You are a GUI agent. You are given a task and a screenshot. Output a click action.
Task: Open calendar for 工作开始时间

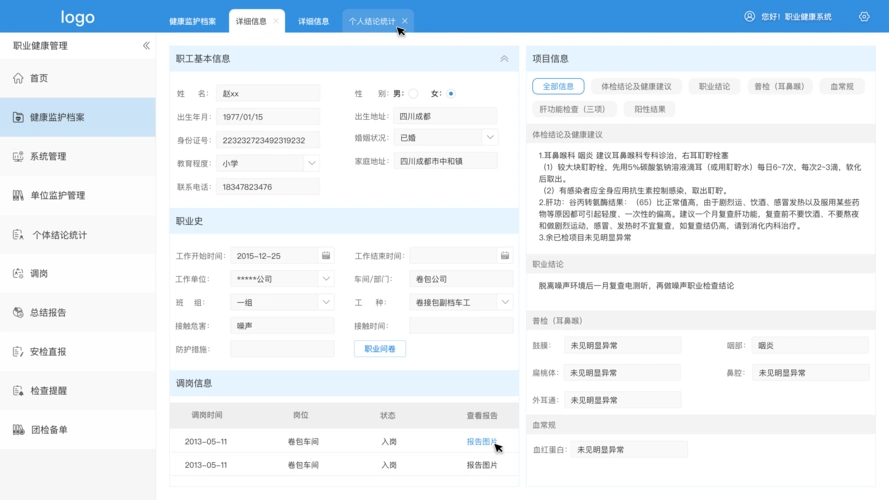(326, 256)
